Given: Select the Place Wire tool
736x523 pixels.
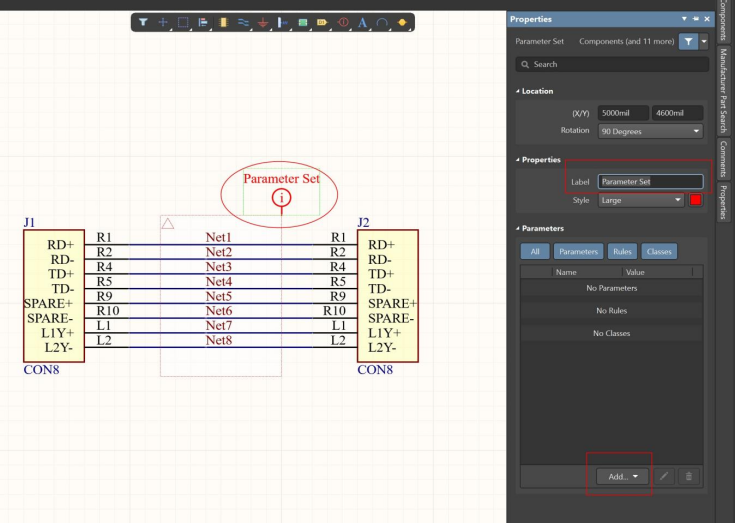Looking at the screenshot, I should (x=243, y=22).
